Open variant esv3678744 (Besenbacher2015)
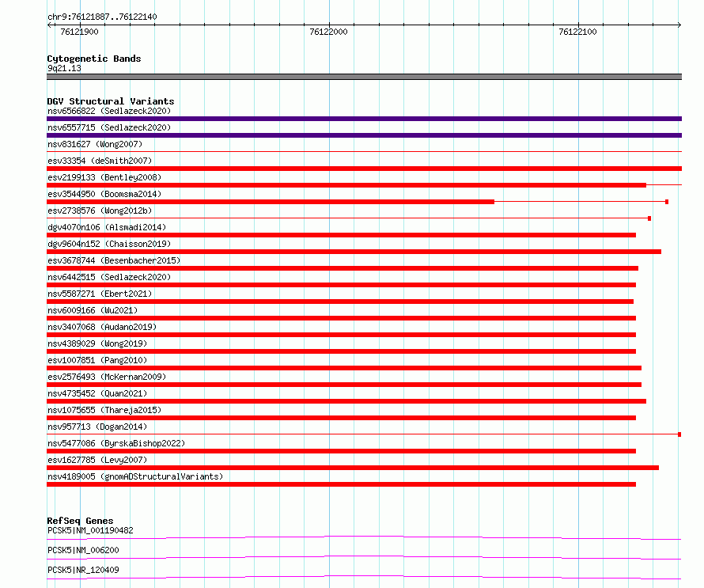Viewport: 704px width, 588px height. point(114,260)
